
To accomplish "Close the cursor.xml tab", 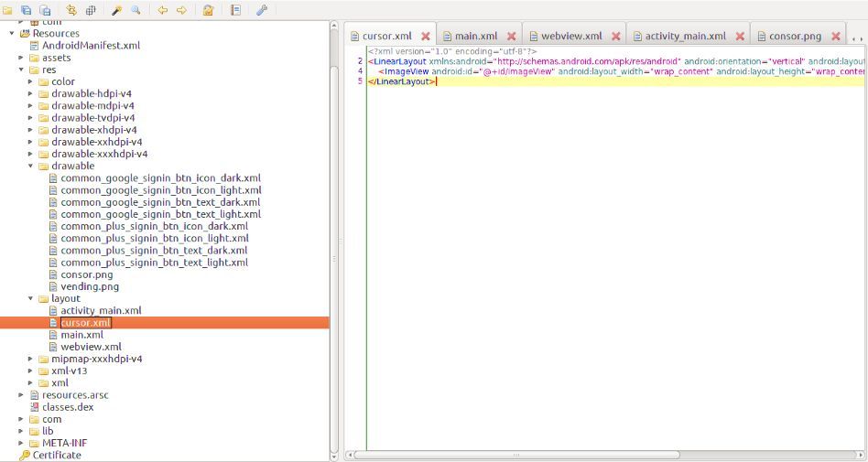I will (x=425, y=36).
